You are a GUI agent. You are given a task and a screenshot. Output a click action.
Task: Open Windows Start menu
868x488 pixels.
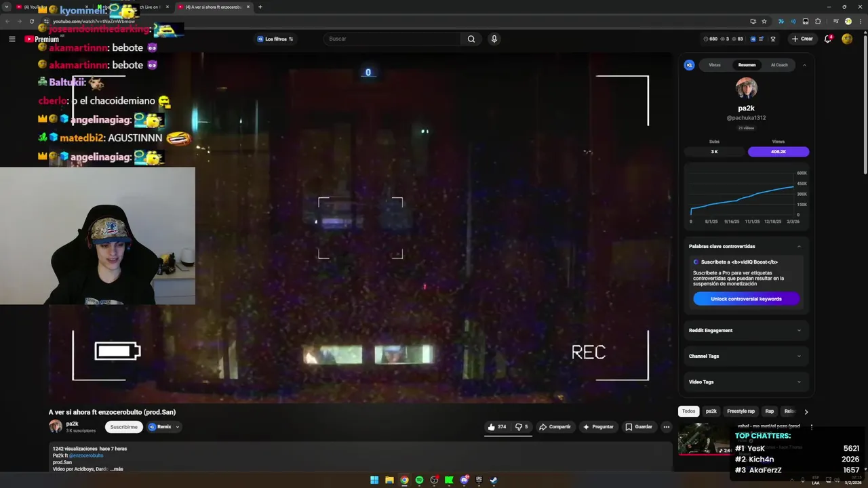pyautogui.click(x=374, y=480)
